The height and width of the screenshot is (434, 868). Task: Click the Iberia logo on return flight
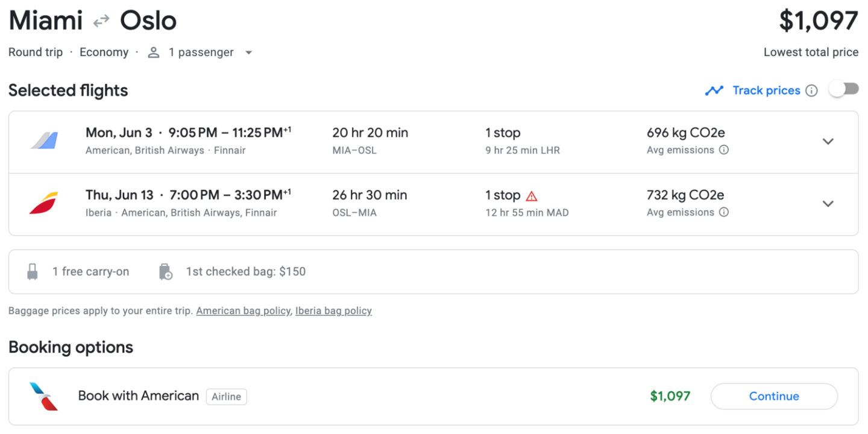tap(44, 203)
